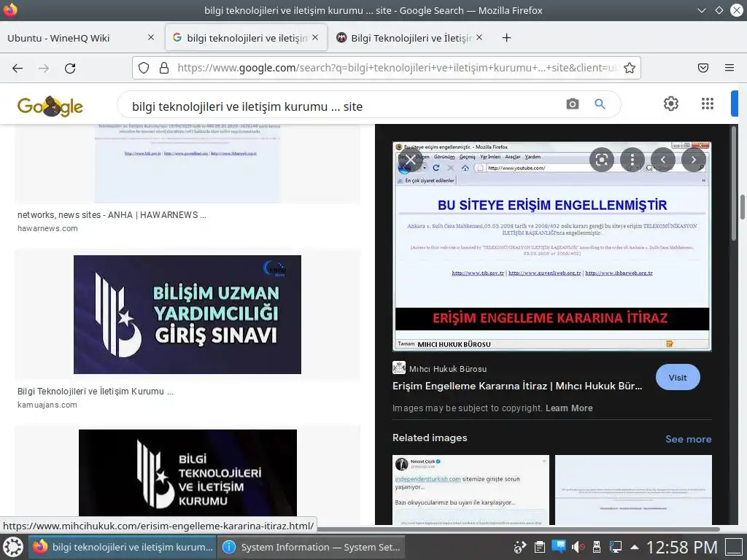Open the KDE application launcher
747x560 pixels.
click(x=13, y=547)
